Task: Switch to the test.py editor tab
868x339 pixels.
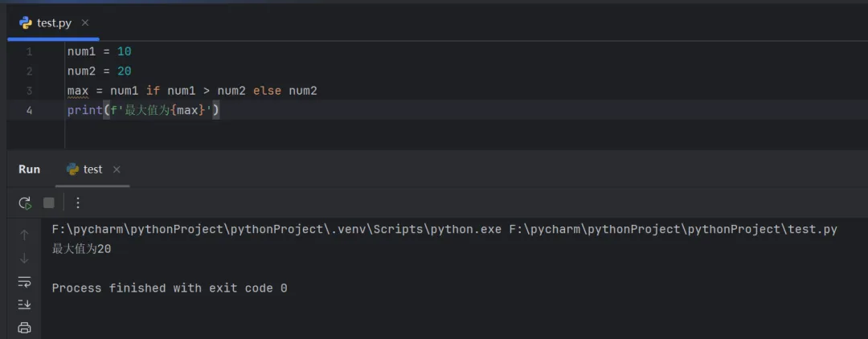Action: click(x=54, y=22)
